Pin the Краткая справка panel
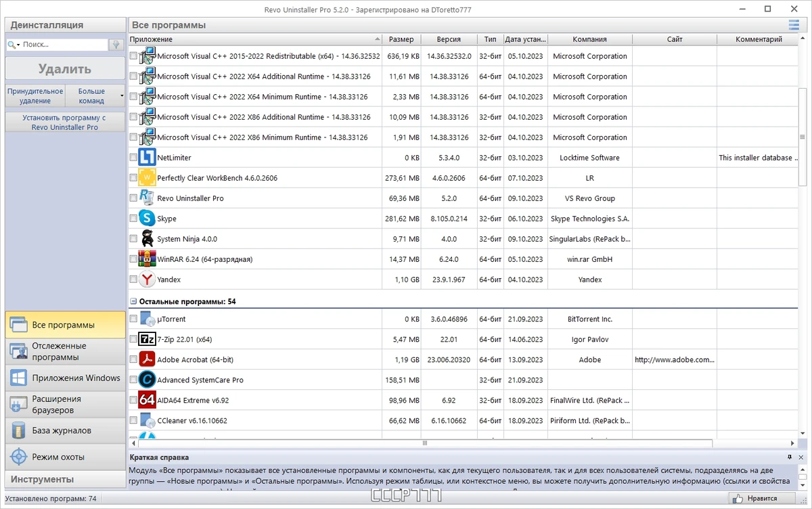The image size is (812, 509). pos(790,458)
